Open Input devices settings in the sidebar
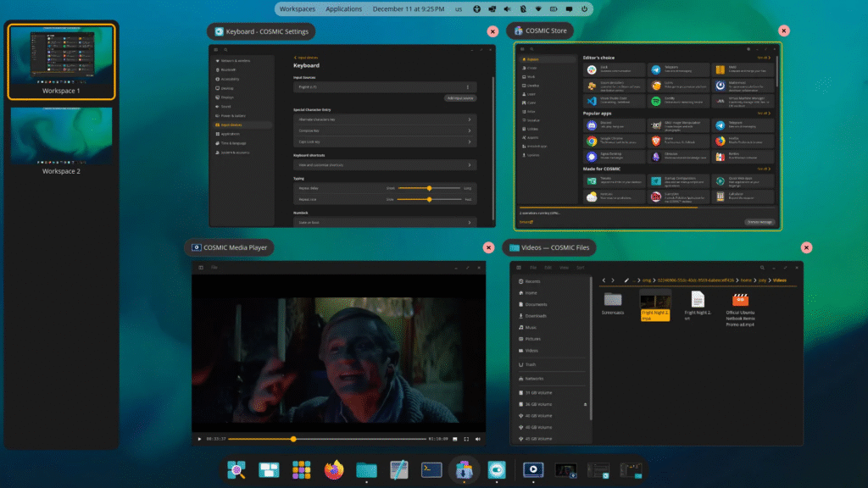 [229, 125]
